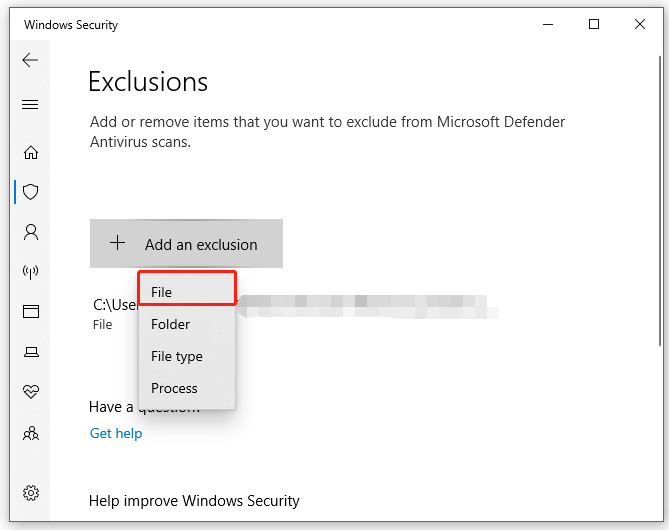Close the Windows Security window
The width and height of the screenshot is (669, 530).
(x=640, y=24)
